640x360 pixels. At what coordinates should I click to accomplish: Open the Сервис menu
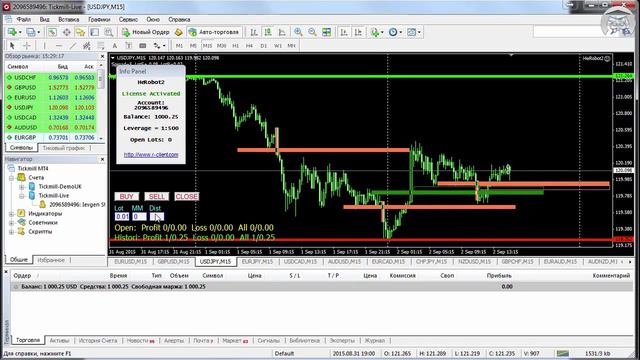[x=128, y=19]
